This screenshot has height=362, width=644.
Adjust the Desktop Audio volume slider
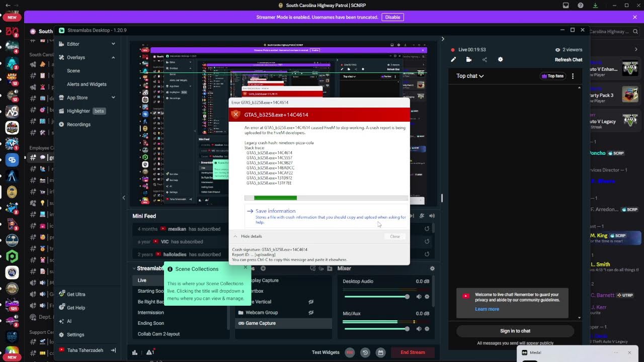[377, 297]
